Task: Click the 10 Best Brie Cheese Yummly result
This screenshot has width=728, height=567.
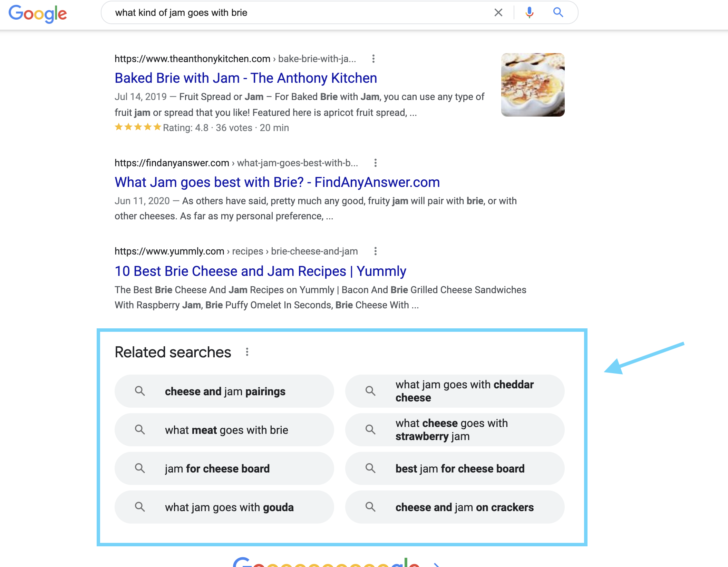Action: pos(261,270)
